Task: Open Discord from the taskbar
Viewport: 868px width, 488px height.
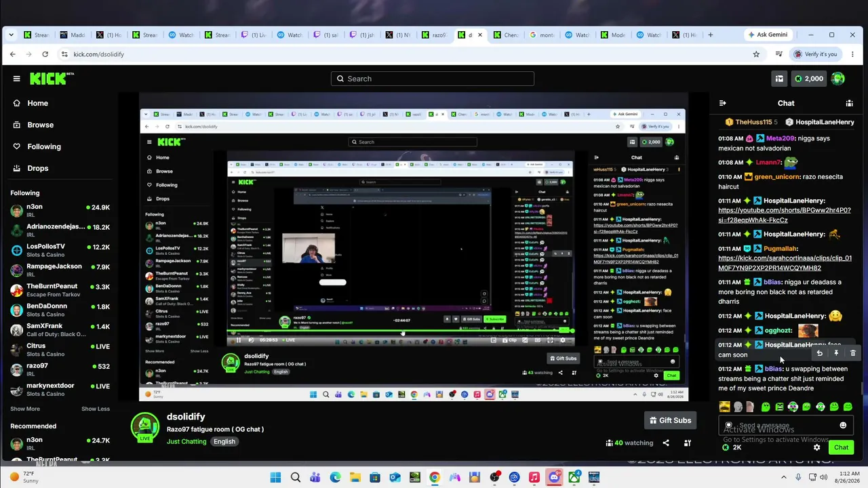Action: (x=555, y=477)
